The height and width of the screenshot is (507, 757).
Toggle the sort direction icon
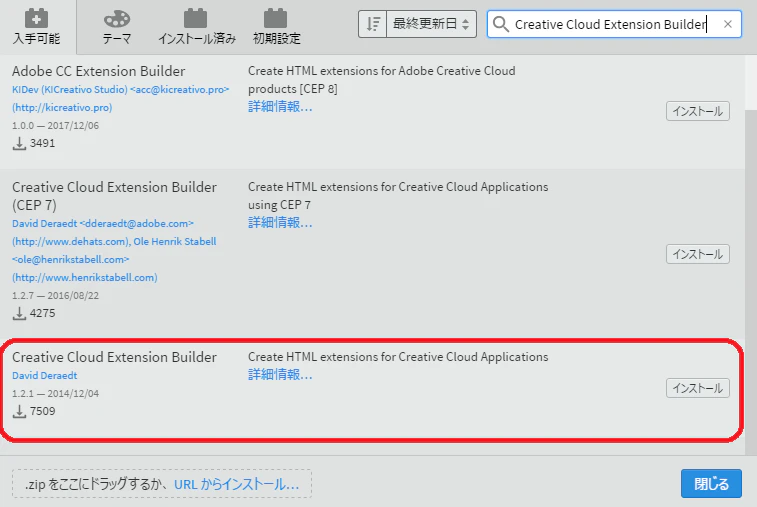pyautogui.click(x=372, y=24)
